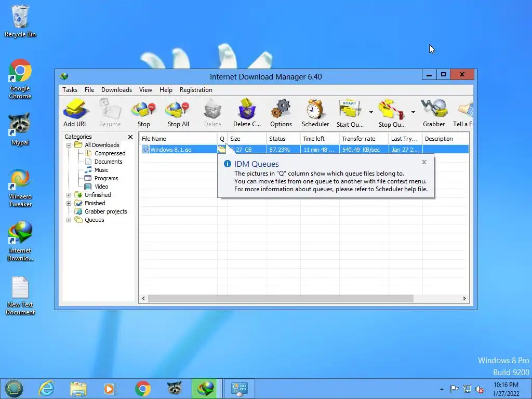
Task: Sort by Time left column header
Action: 320,139
